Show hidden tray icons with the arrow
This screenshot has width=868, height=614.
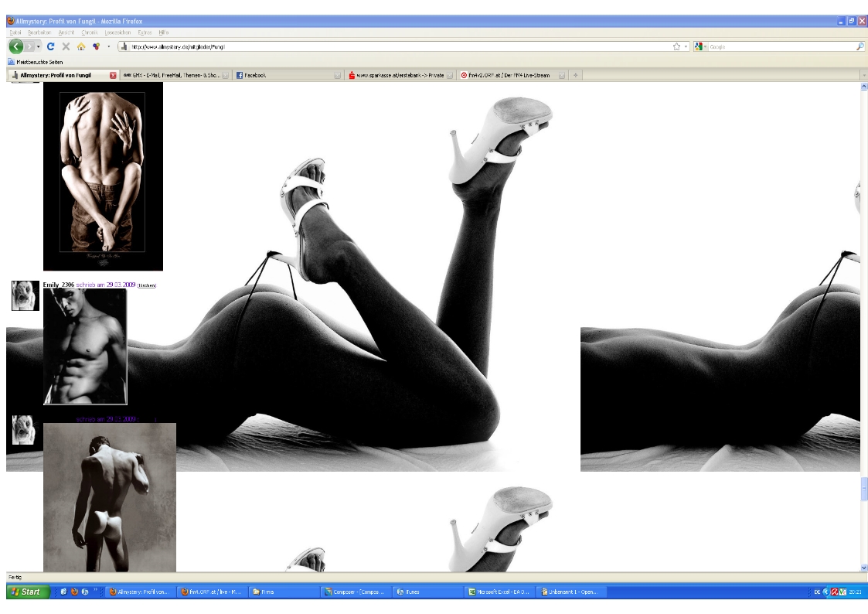826,592
